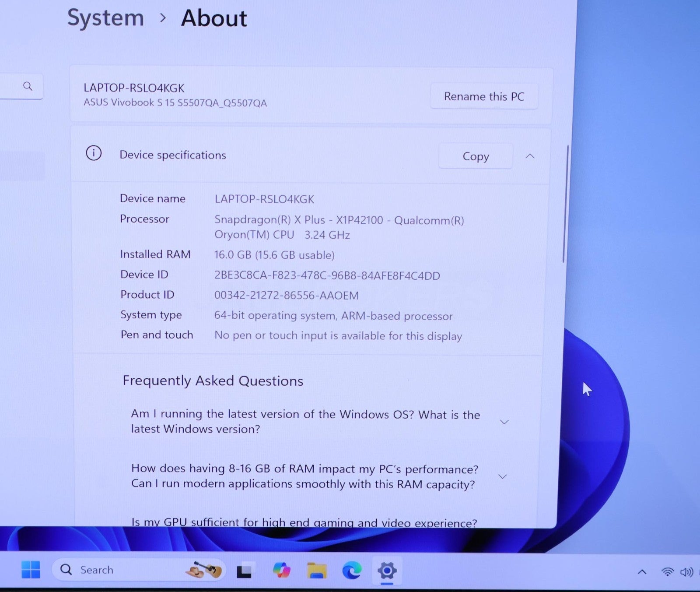Click the Settings page vertical scrollbar
This screenshot has height=592, width=700.
coord(565,204)
